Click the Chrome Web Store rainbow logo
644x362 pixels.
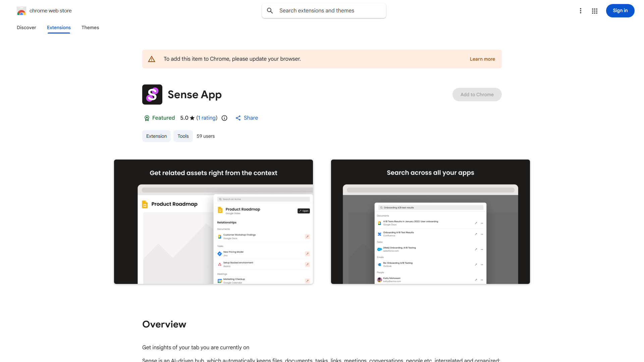point(21,11)
